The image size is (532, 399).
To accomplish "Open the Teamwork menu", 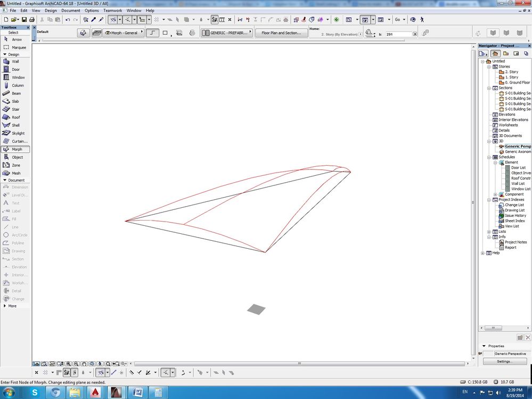I will click(x=113, y=11).
